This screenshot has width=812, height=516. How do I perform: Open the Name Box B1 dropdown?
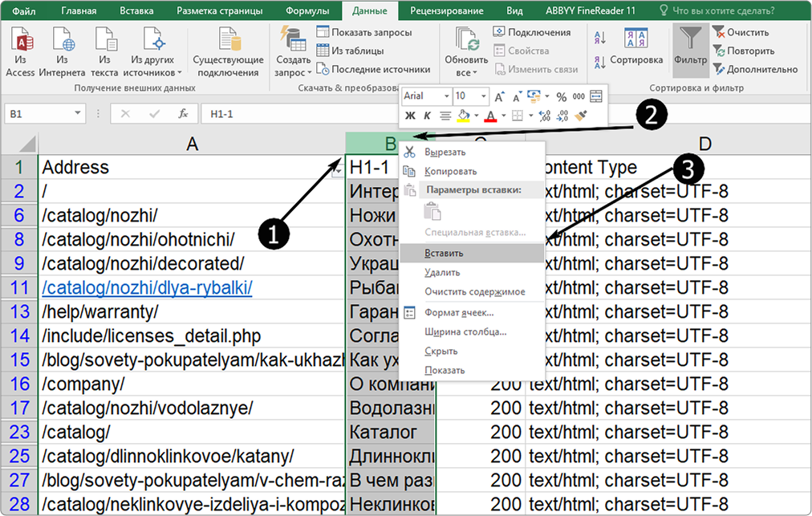77,113
